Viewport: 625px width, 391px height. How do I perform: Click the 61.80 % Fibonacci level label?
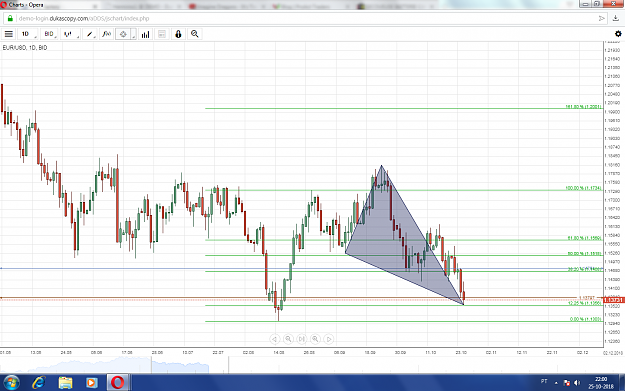584,238
